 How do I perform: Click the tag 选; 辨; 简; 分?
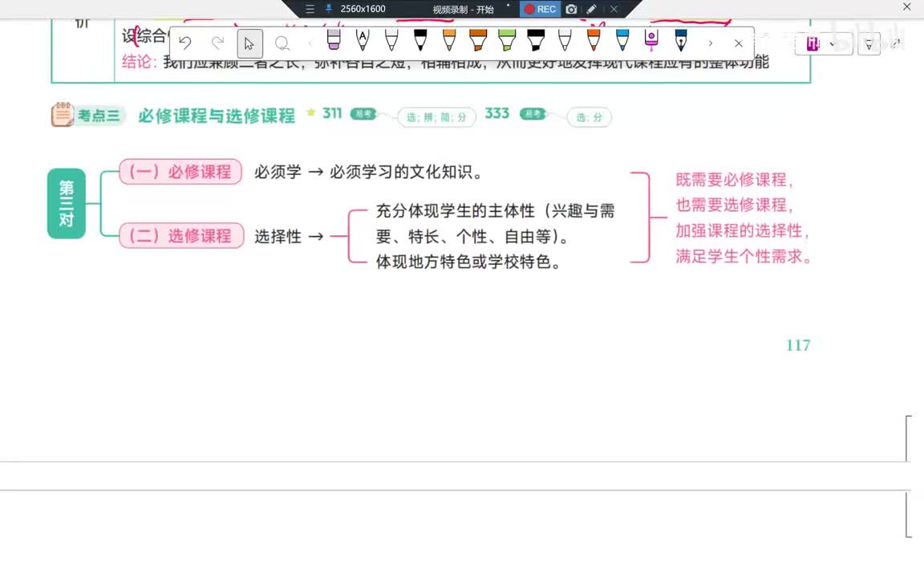(436, 117)
